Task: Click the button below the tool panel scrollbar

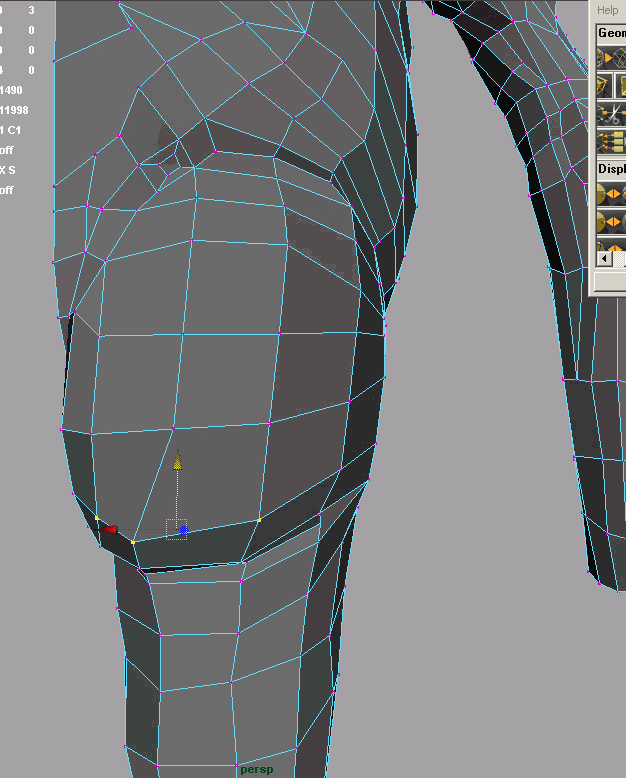Action: [609, 281]
